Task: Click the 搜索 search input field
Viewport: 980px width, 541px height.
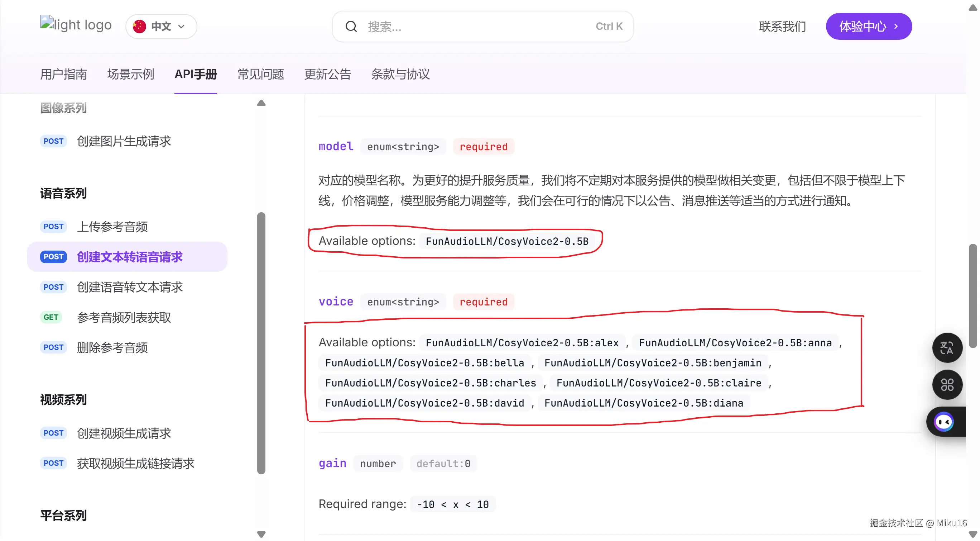Action: pyautogui.click(x=476, y=27)
